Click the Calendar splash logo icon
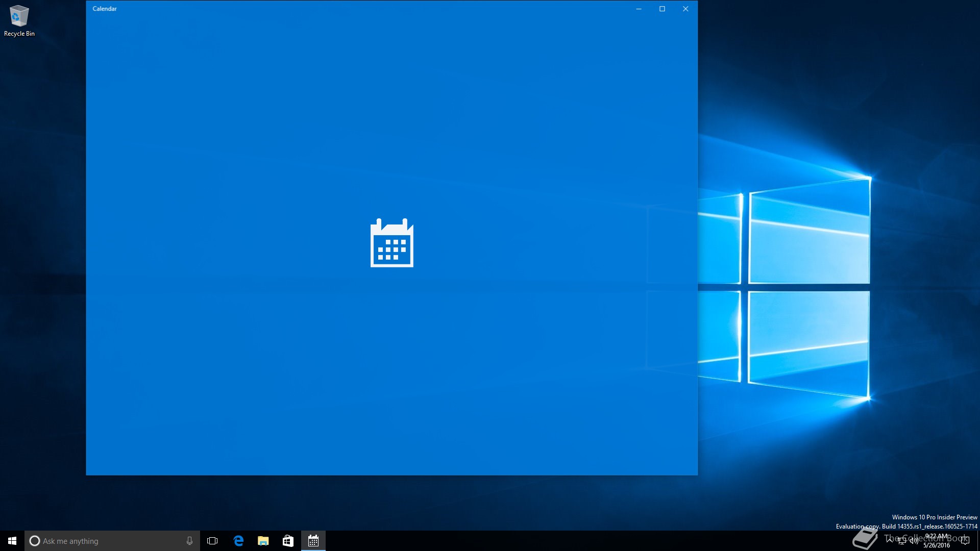Screen dimensions: 980x551 (391, 243)
